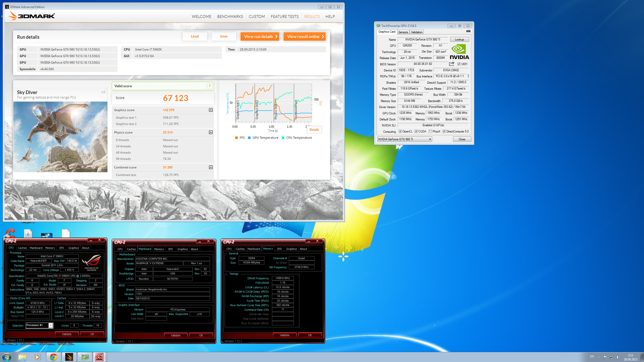The height and width of the screenshot is (362, 644).
Task: Open the Processor #1 selection dropdown in CPU-Z
Action: click(39, 325)
